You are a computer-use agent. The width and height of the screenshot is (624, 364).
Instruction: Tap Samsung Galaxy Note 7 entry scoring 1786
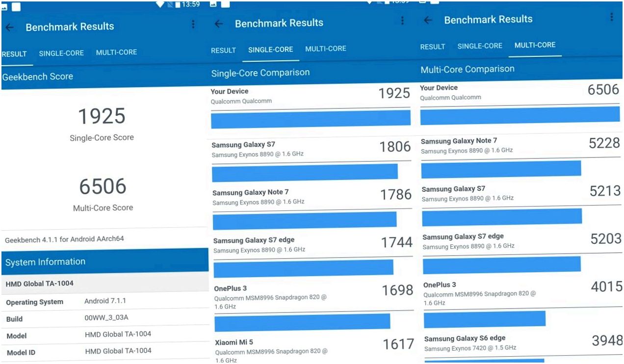(x=312, y=196)
